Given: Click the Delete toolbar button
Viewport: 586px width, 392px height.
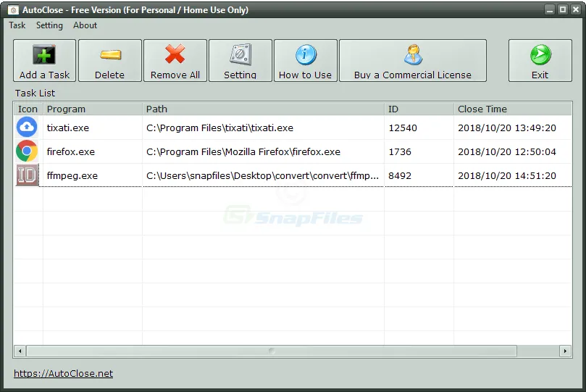Looking at the screenshot, I should [110, 61].
